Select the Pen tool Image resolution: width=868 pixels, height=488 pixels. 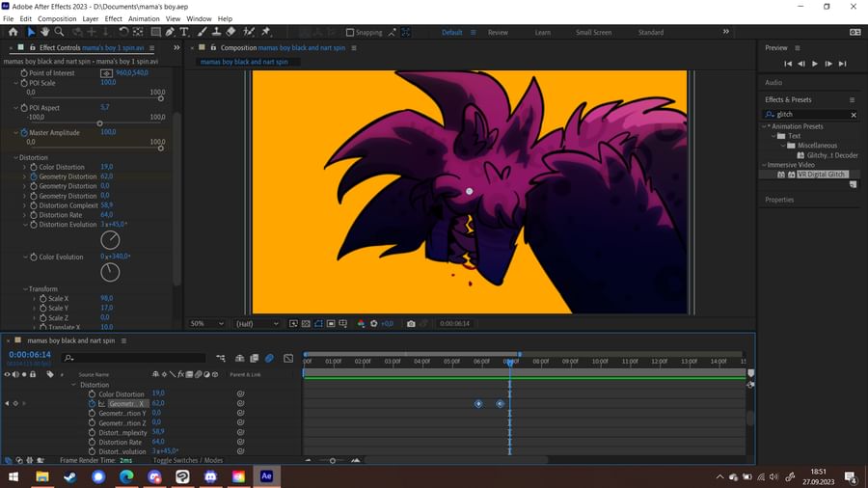[x=170, y=32]
